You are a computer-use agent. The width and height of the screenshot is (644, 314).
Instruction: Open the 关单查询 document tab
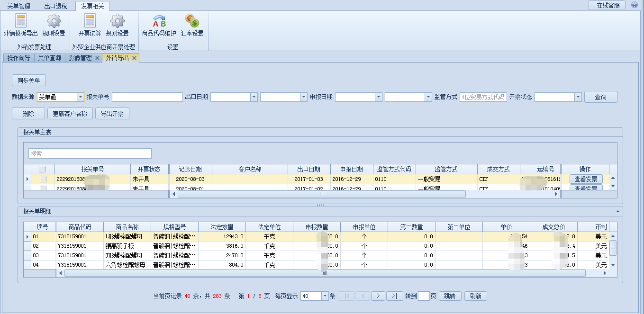[49, 58]
